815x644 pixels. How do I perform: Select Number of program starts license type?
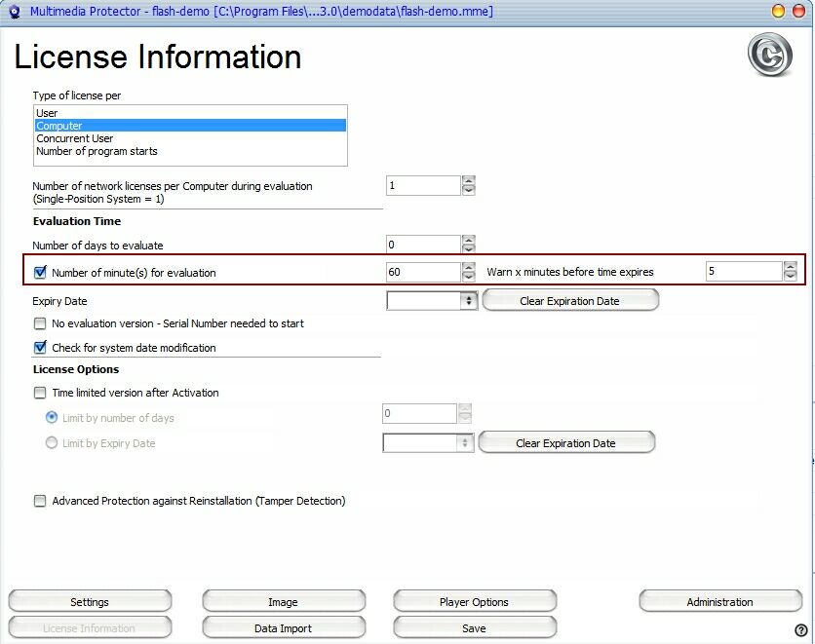click(97, 151)
